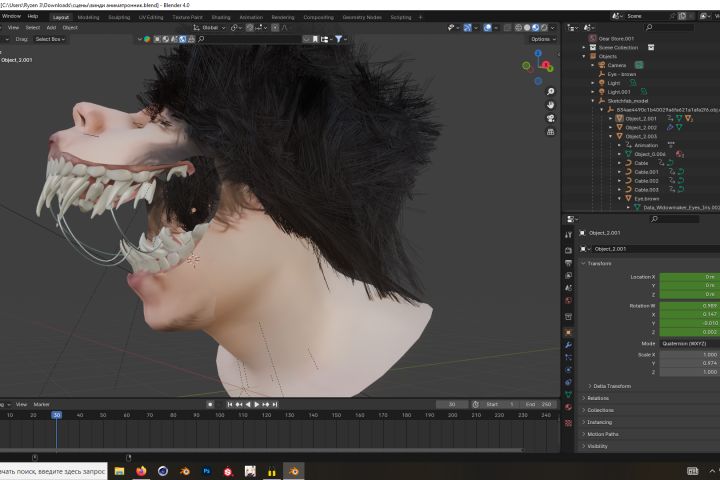
Task: Click the Camera object icon in outliner
Action: [x=604, y=65]
